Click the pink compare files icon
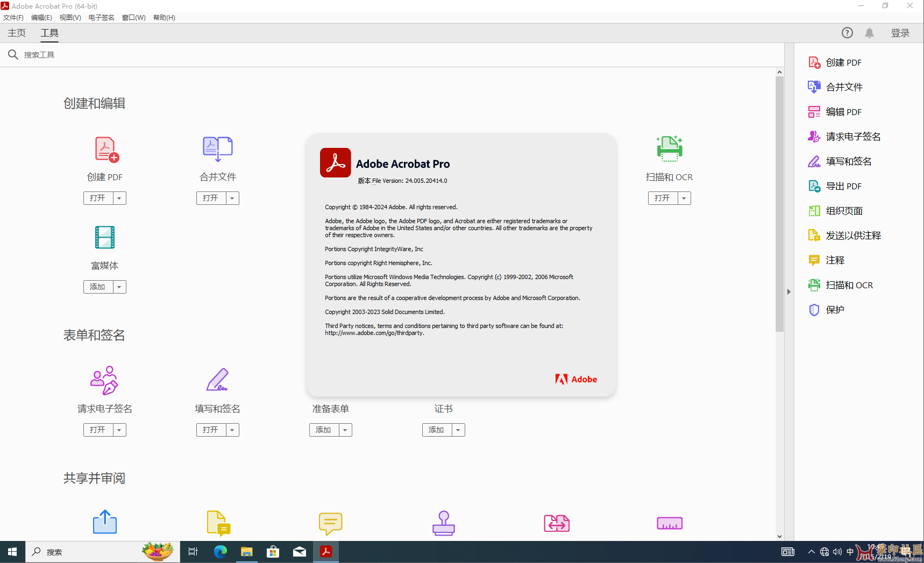 [x=557, y=523]
